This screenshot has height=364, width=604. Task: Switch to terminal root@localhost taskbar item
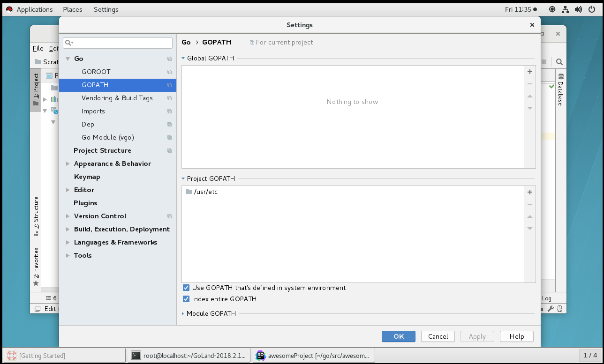click(x=189, y=356)
